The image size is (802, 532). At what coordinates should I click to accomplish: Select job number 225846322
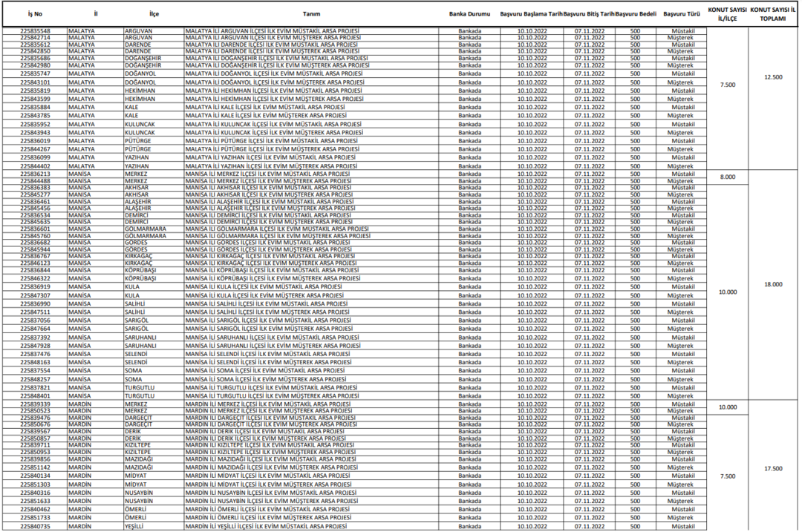[36, 278]
